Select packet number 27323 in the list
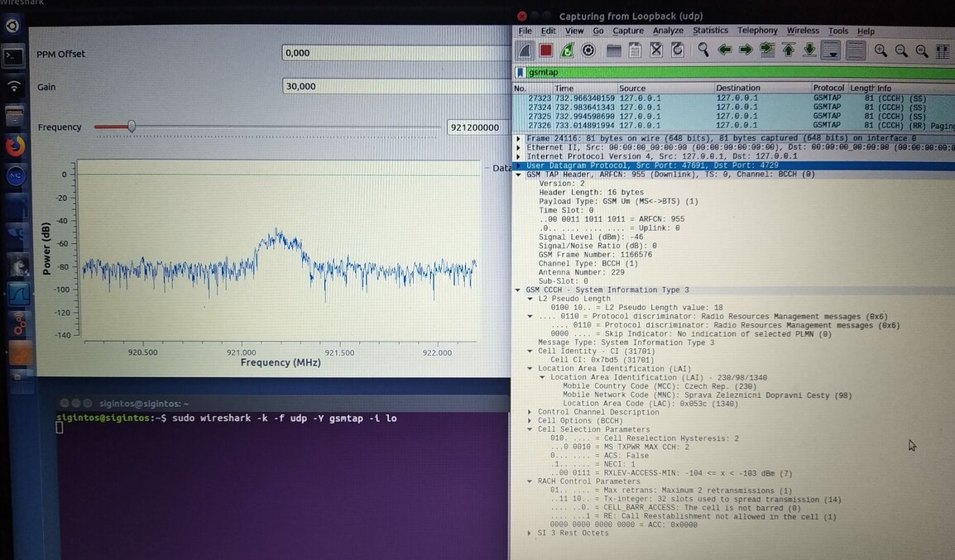This screenshot has width=955, height=560. point(733,98)
